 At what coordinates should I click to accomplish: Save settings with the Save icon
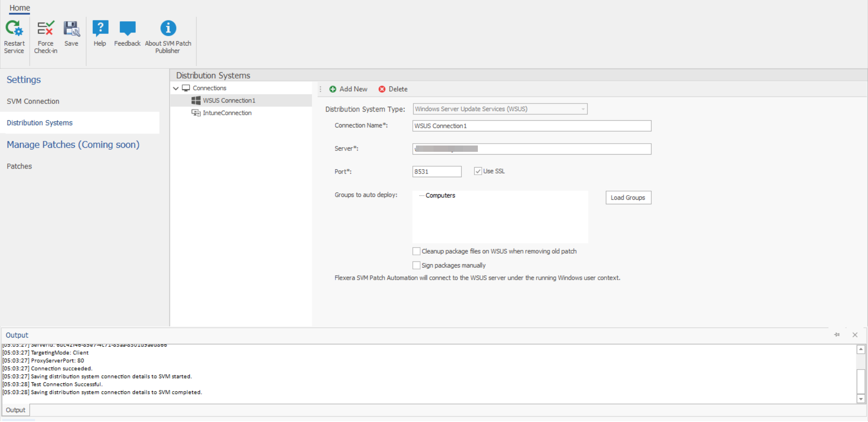pos(71,28)
